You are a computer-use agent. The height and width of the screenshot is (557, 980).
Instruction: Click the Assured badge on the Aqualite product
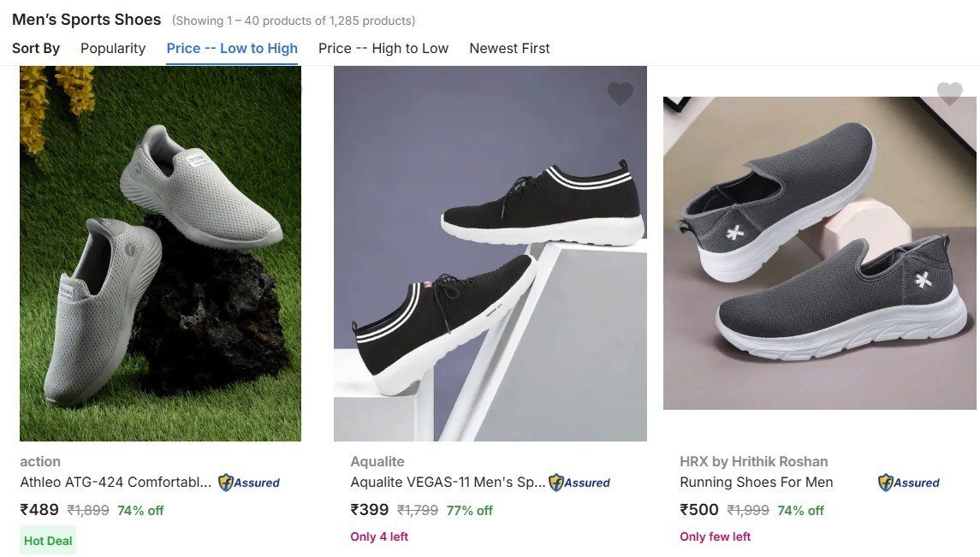(581, 483)
